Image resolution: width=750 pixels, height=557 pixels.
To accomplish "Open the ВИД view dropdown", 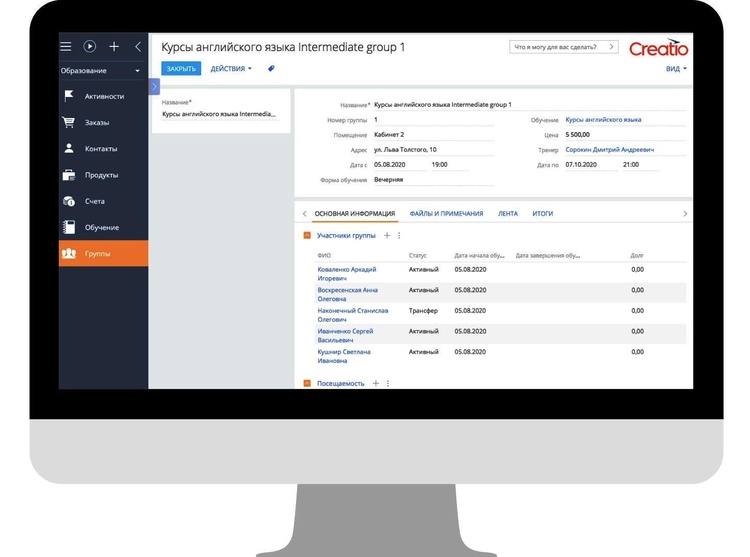I will click(676, 69).
